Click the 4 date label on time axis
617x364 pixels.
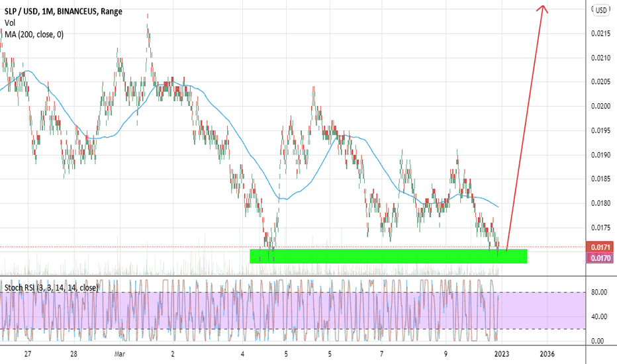point(242,354)
